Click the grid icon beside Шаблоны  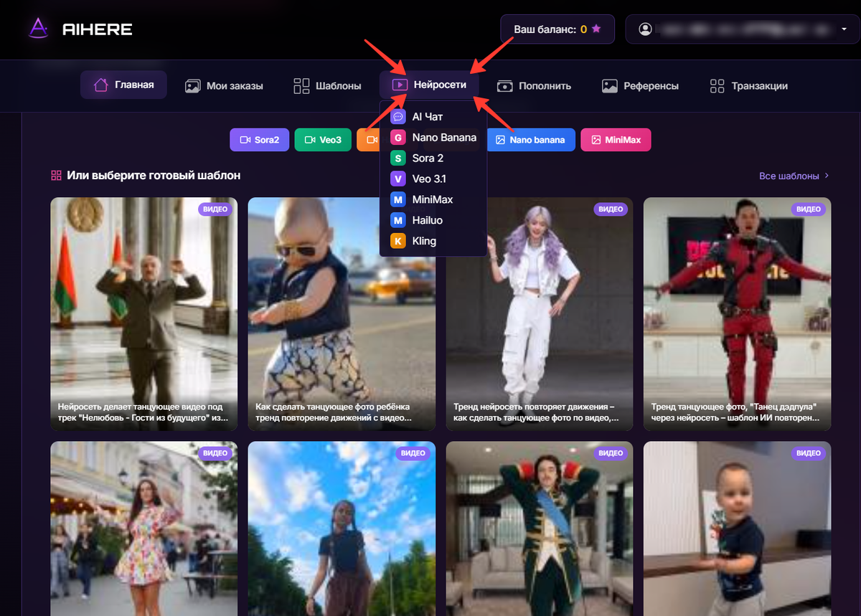pyautogui.click(x=301, y=86)
